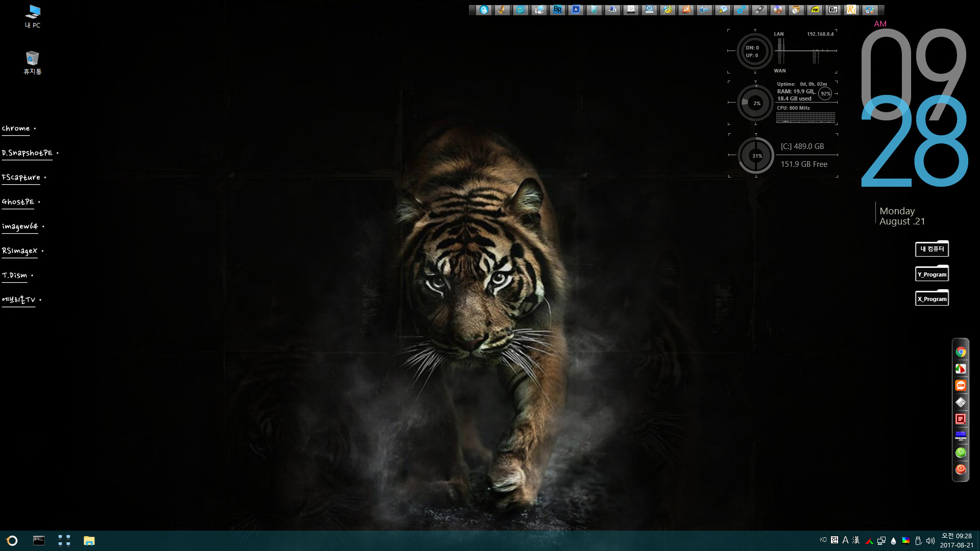980x551 pixels.
Task: Click the 92% RAM usage circle
Action: (825, 93)
